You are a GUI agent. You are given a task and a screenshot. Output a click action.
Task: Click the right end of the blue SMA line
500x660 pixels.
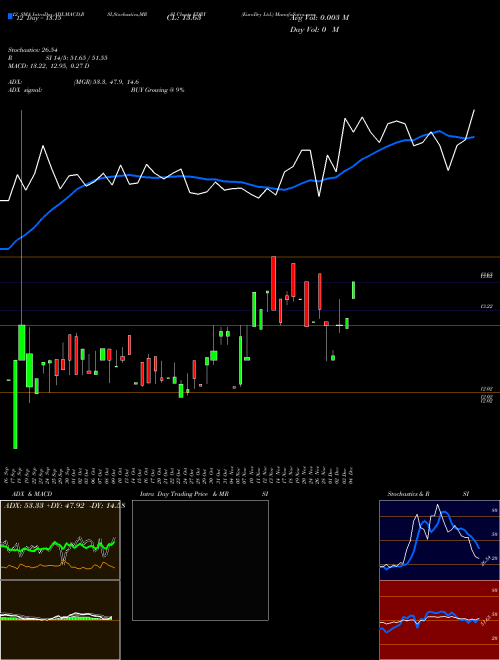pos(474,137)
